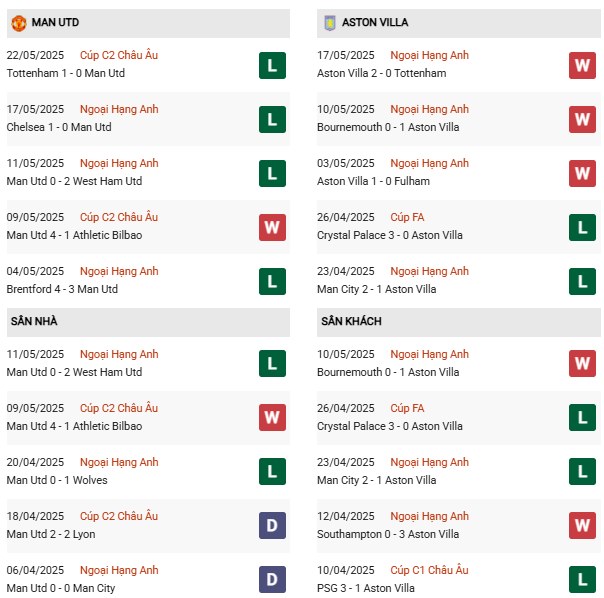This screenshot has width=604, height=598.
Task: Click the L badge for PSG 3 - 1 Aston Villa
Action: [x=582, y=579]
